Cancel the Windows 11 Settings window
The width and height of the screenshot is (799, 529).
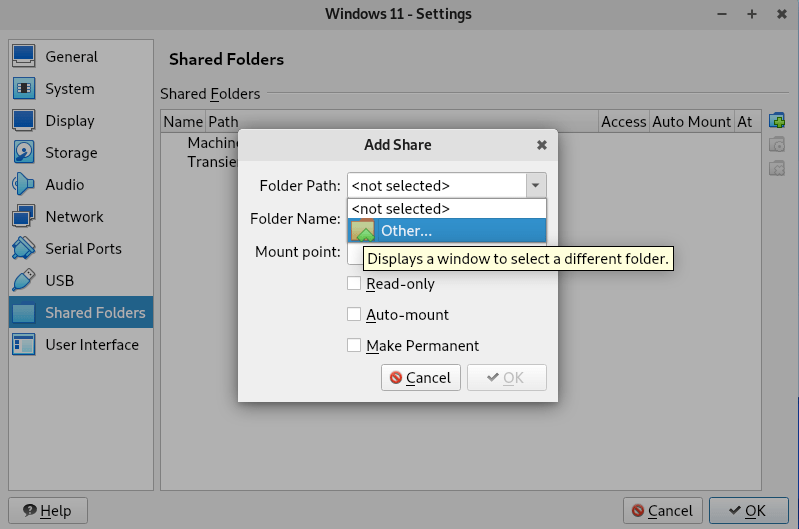662,511
